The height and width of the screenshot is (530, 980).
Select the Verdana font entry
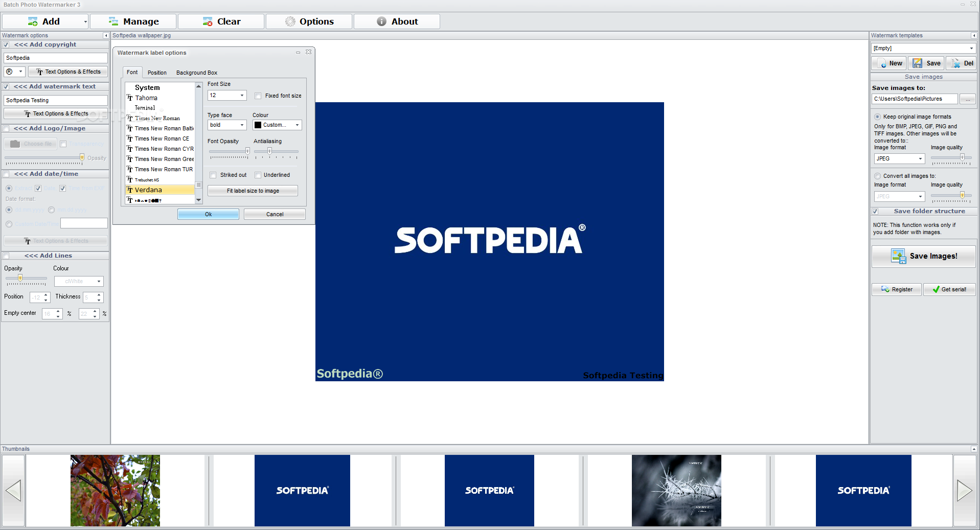[x=160, y=190]
